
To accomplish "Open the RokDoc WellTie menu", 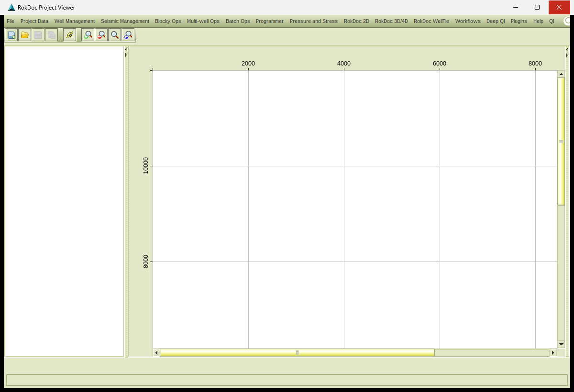I will pyautogui.click(x=431, y=21).
